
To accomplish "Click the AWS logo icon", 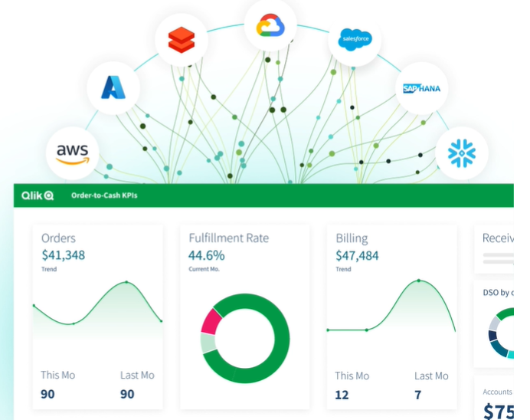I will (73, 153).
